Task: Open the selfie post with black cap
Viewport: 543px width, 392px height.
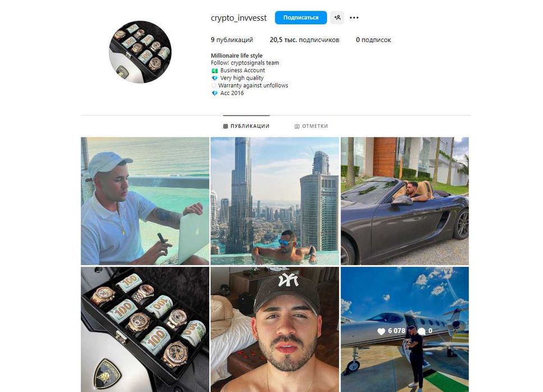Action: [x=275, y=329]
